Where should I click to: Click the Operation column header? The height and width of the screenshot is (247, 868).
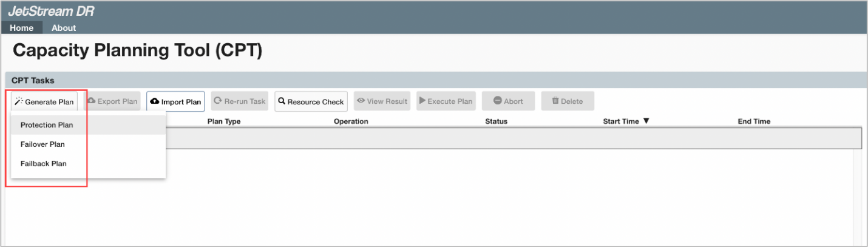(351, 121)
